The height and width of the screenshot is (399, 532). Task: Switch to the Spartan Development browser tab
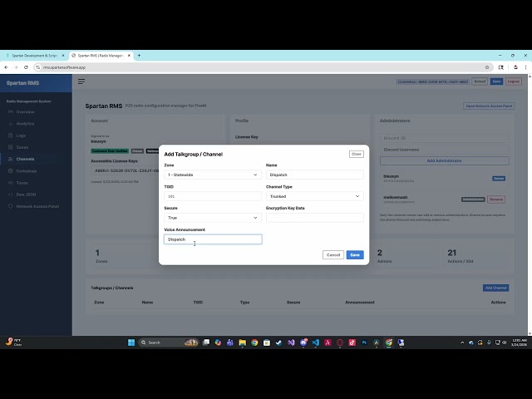click(33, 56)
